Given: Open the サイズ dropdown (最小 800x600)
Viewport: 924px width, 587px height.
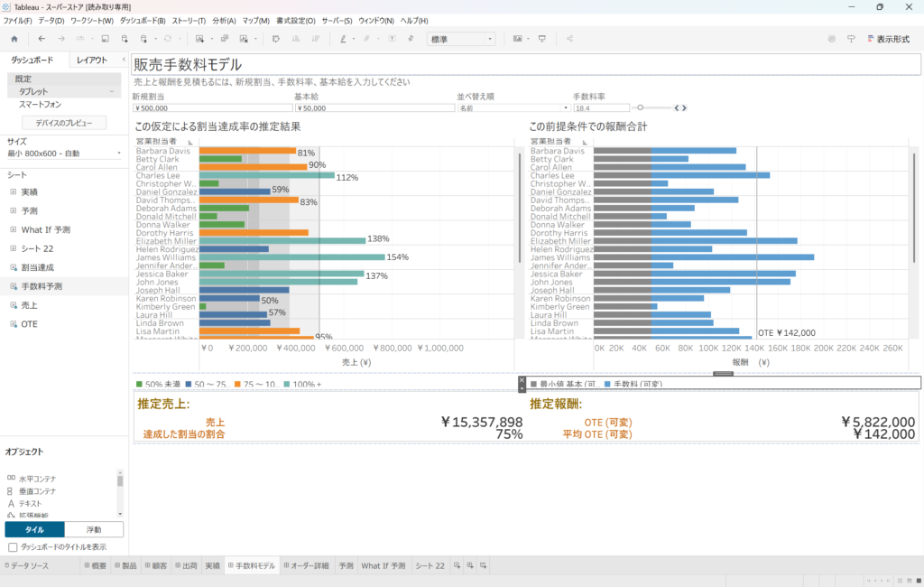Looking at the screenshot, I should pos(63,154).
